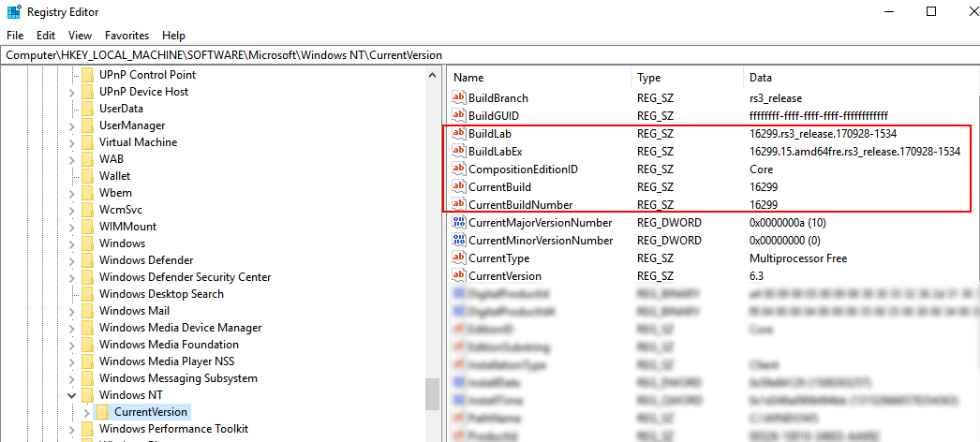Click the CurrentMinorVersionNumber DWORD icon
Viewport: 980px width, 442px height.
pos(459,241)
